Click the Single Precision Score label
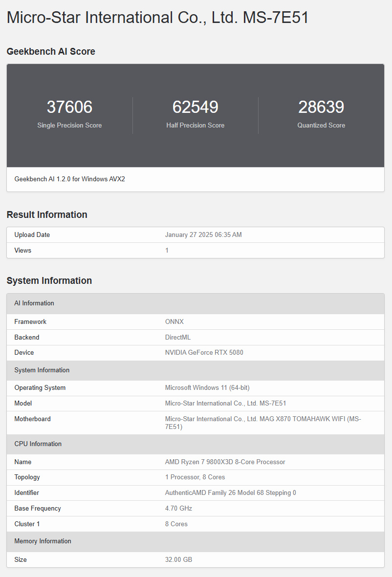Image resolution: width=392 pixels, height=577 pixels. (69, 125)
